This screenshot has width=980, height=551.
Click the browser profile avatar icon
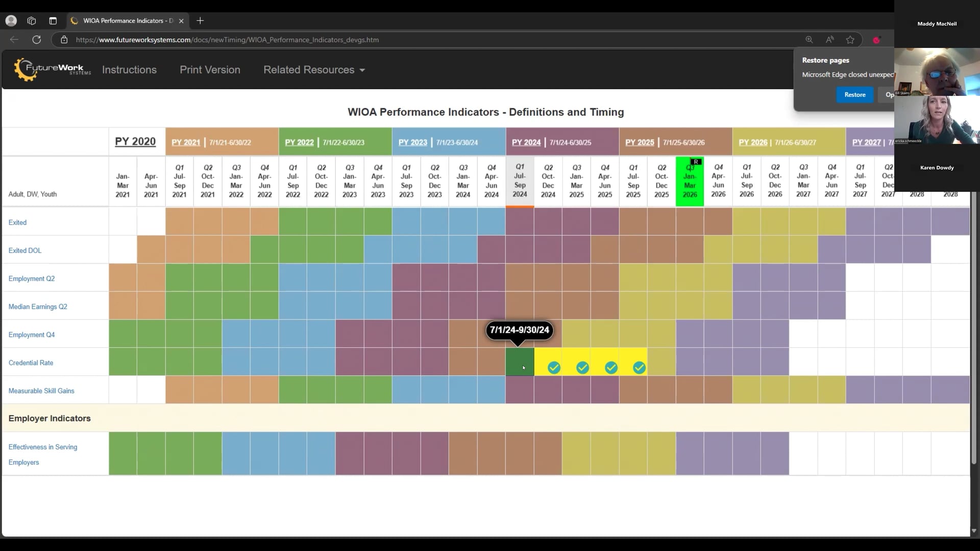[x=11, y=21]
